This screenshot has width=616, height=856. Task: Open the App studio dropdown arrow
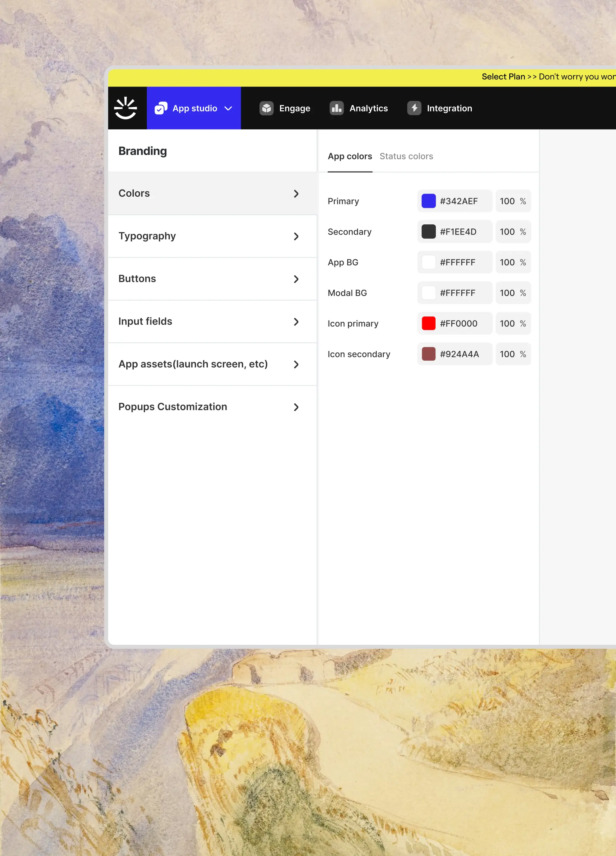(x=228, y=108)
